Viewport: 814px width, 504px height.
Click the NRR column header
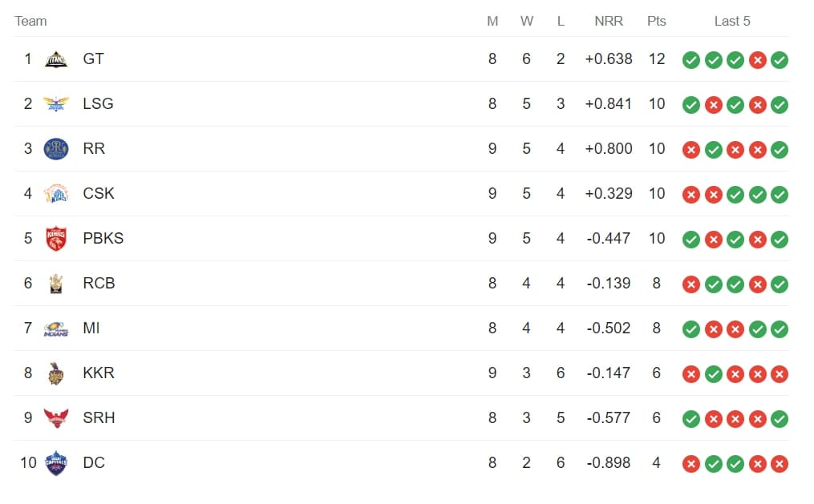point(609,21)
